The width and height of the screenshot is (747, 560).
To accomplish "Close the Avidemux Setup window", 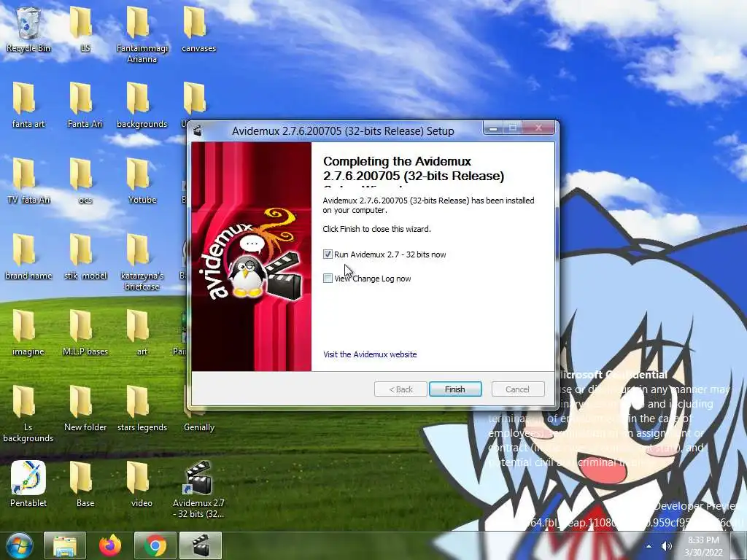I will (538, 128).
